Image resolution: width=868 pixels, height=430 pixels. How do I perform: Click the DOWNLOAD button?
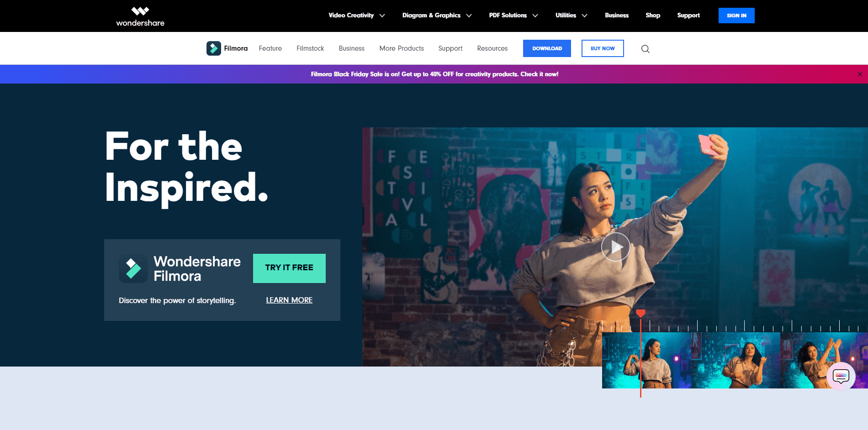(547, 48)
